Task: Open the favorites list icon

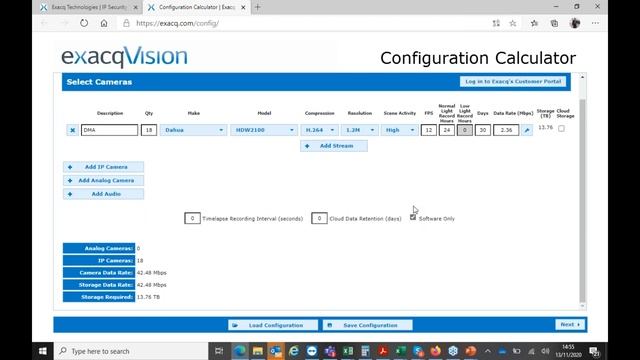Action: (x=534, y=23)
